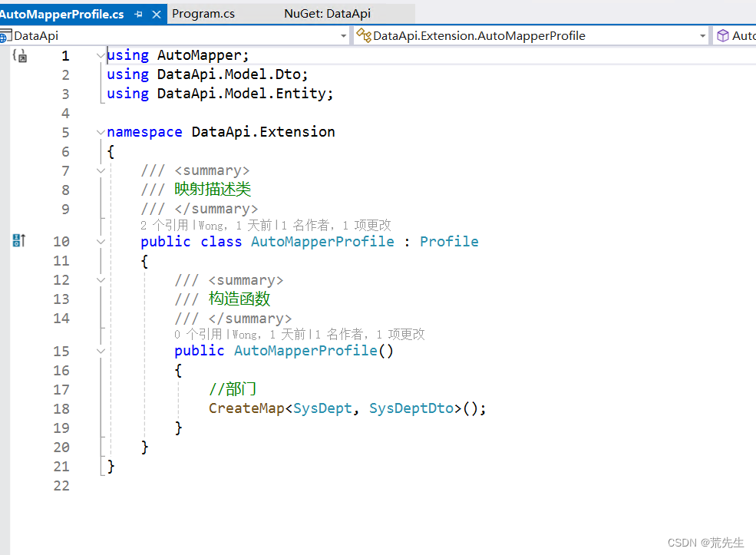The image size is (756, 555).
Task: Click the member cube icon in navigation bar
Action: point(722,35)
